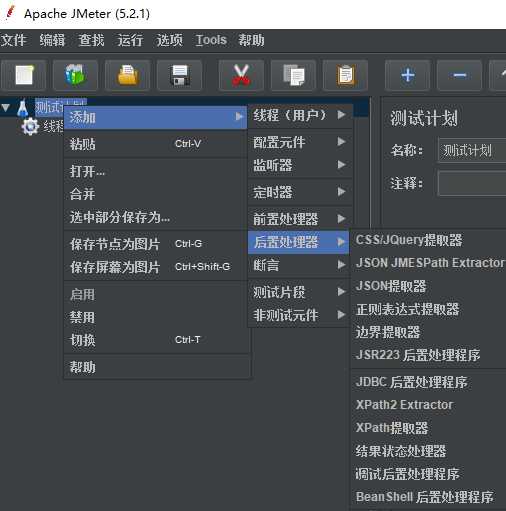This screenshot has width=506, height=511.
Task: Choose 打开... from the context menu
Action: point(155,171)
